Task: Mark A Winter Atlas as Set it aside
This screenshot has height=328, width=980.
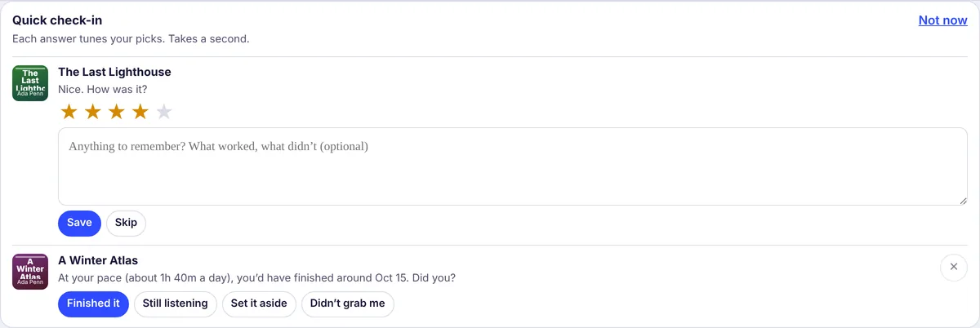Action: (259, 304)
